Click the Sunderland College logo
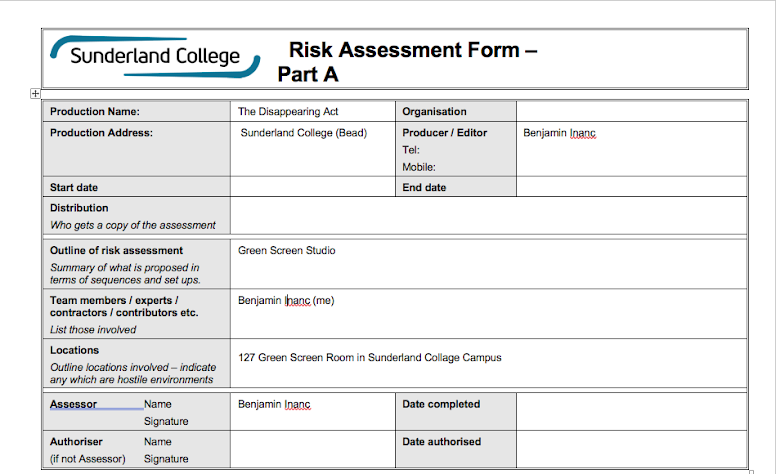This screenshot has height=474, width=776. click(x=155, y=56)
